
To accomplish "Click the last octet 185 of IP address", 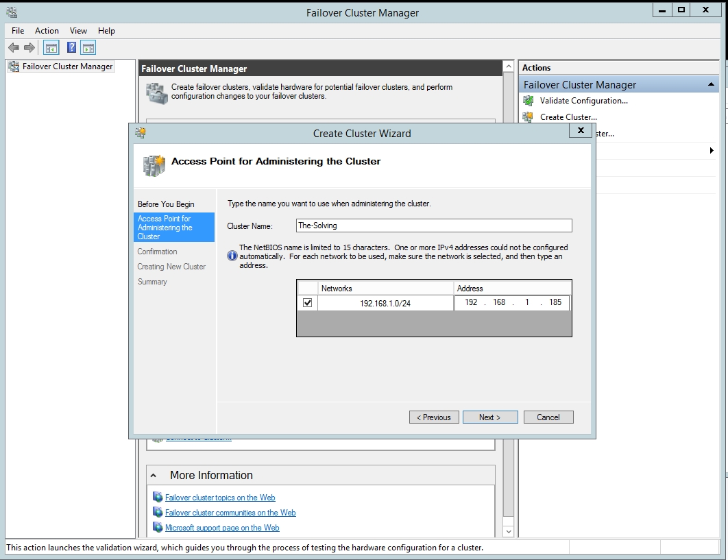I will pos(555,302).
